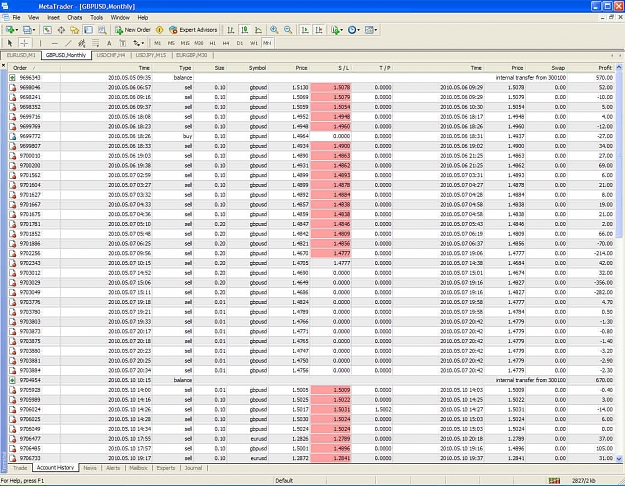Select the text tool (A)
Screen dimensions: 625x486
tap(109, 43)
